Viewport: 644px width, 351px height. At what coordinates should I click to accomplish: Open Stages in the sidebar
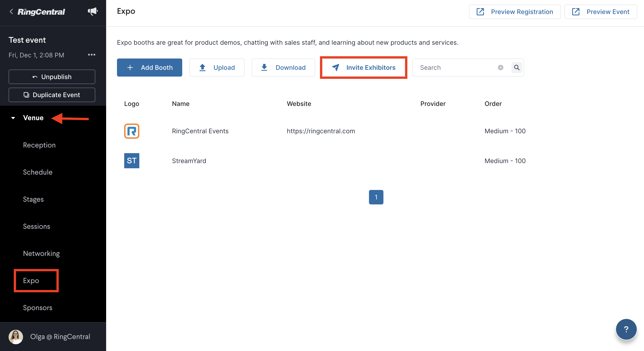click(33, 199)
